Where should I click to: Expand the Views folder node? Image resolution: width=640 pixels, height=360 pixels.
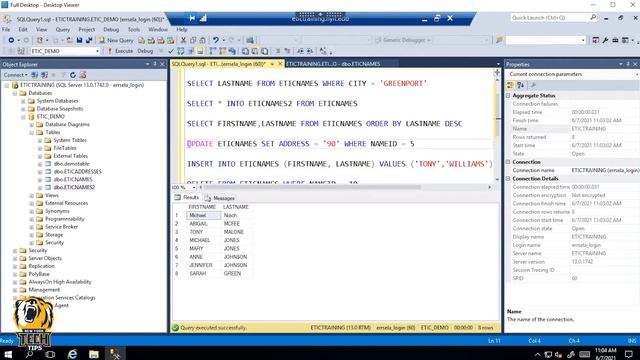[x=32, y=196]
